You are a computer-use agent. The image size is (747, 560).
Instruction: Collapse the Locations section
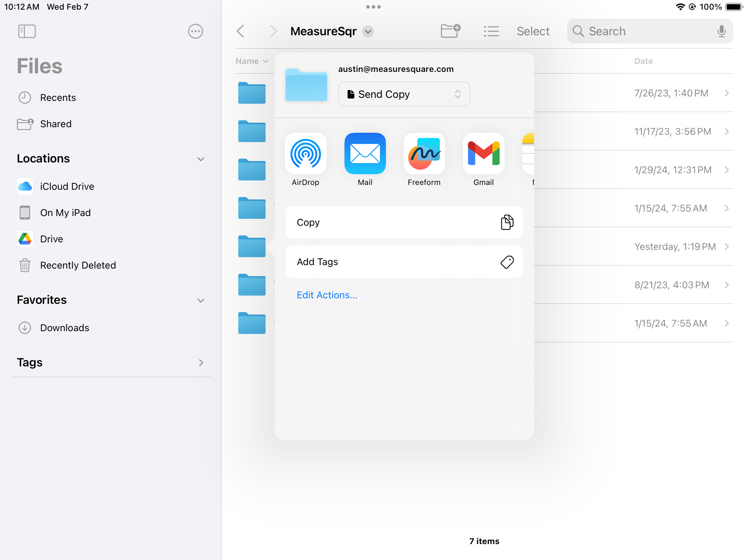click(x=201, y=159)
